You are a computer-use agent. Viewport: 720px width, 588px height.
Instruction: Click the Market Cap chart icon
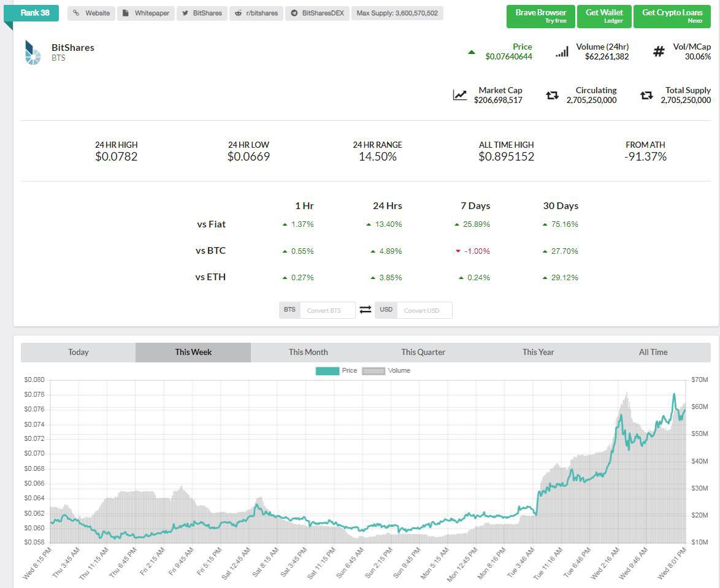pos(459,95)
